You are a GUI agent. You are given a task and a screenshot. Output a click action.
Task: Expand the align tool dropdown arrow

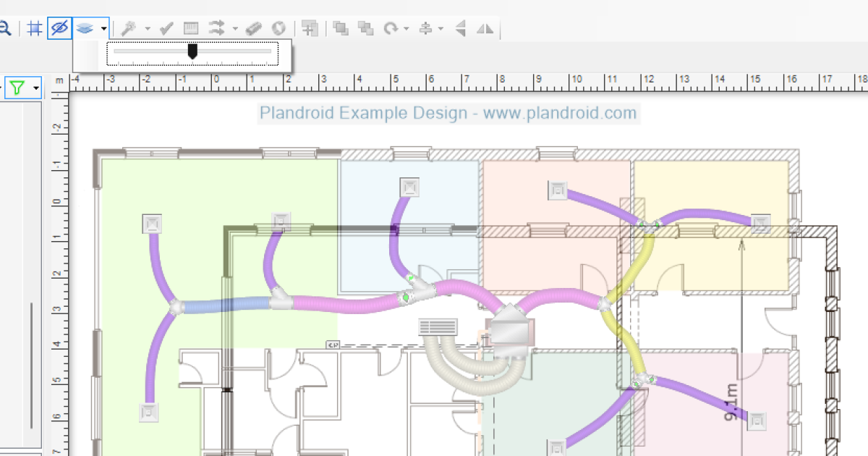pyautogui.click(x=441, y=28)
